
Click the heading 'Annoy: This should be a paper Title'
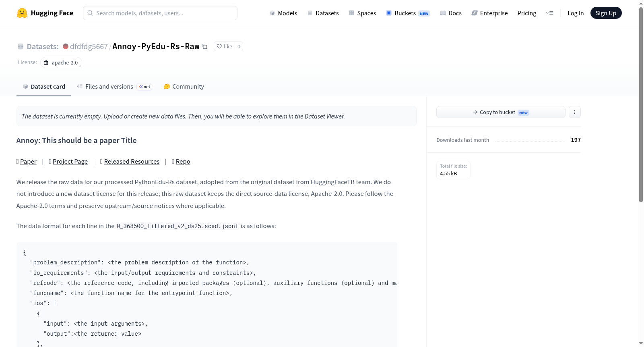point(76,140)
